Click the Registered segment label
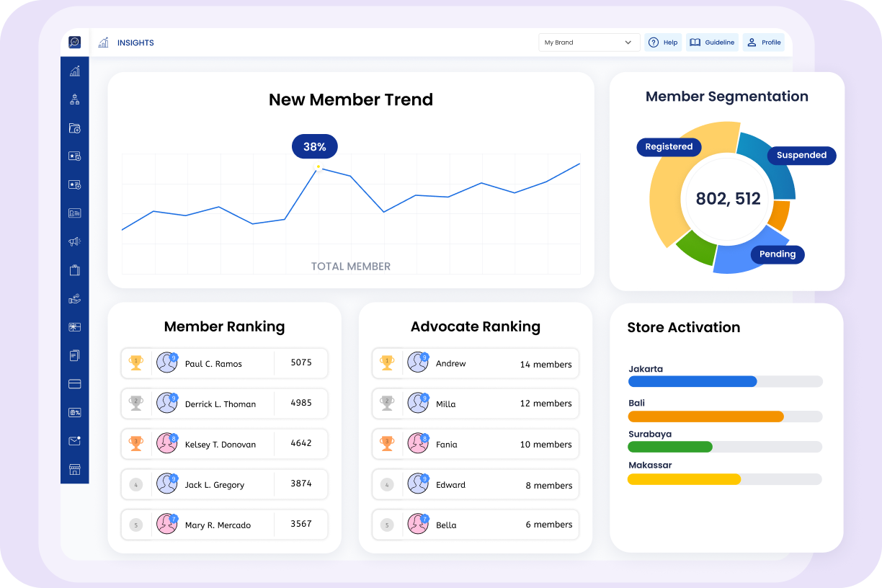882x588 pixels. click(669, 147)
